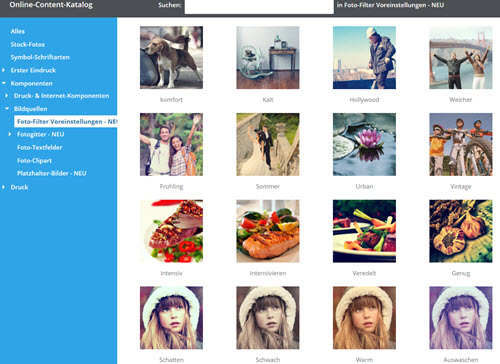Image resolution: width=500 pixels, height=364 pixels.
Task: Select the Kalt filter thumbnail
Action: tap(268, 58)
